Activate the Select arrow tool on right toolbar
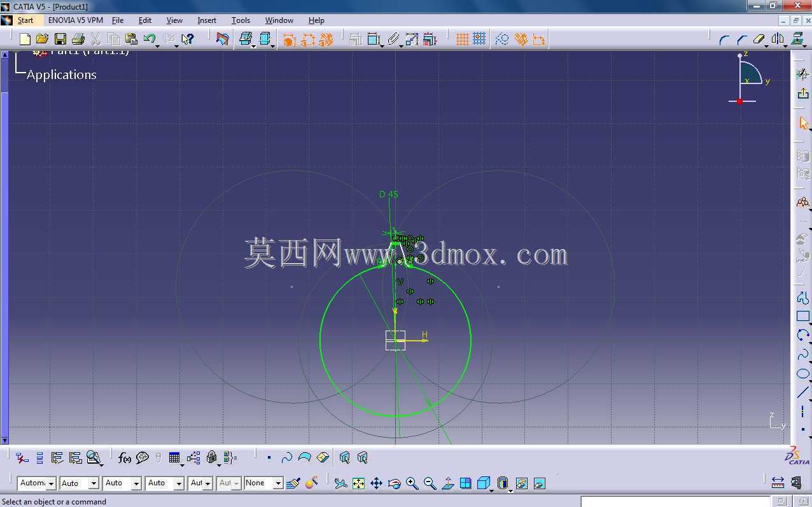 pos(803,123)
